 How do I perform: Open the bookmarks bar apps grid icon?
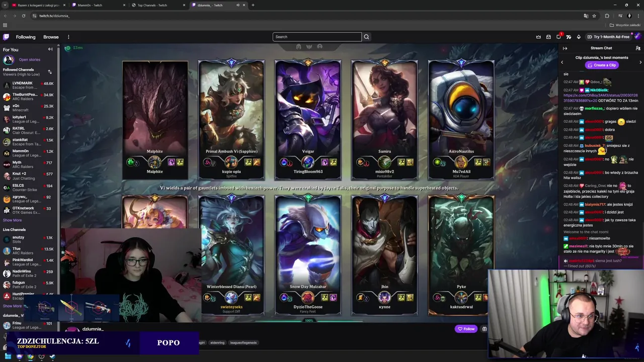5,25
